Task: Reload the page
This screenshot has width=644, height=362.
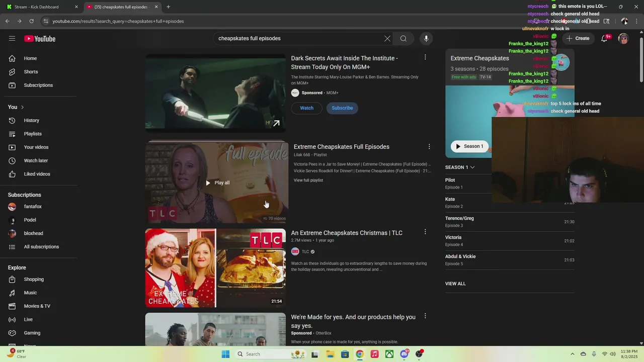Action: pos(31,21)
